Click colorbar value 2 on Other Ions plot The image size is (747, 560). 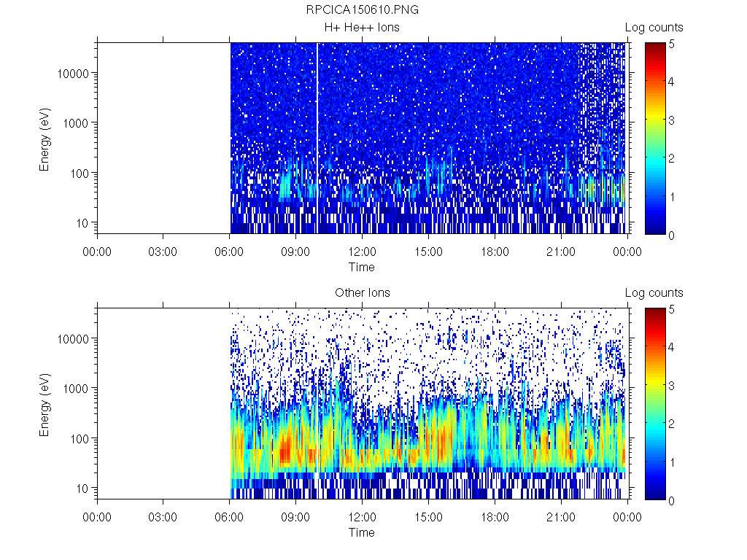tap(671, 424)
